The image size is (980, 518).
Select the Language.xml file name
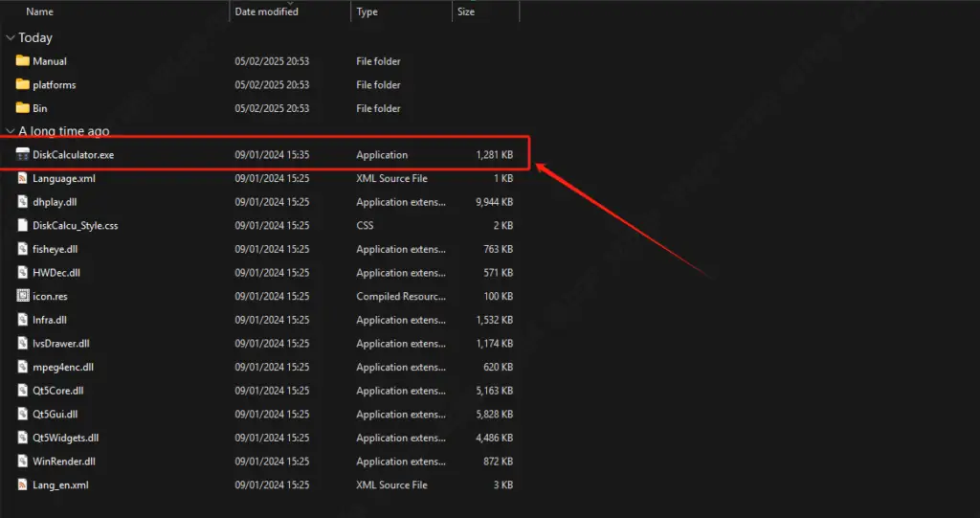(x=64, y=178)
